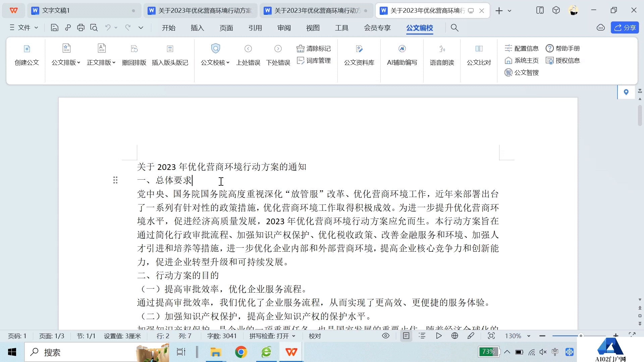Click the new tab plus button
The image size is (644, 362).
point(499,11)
